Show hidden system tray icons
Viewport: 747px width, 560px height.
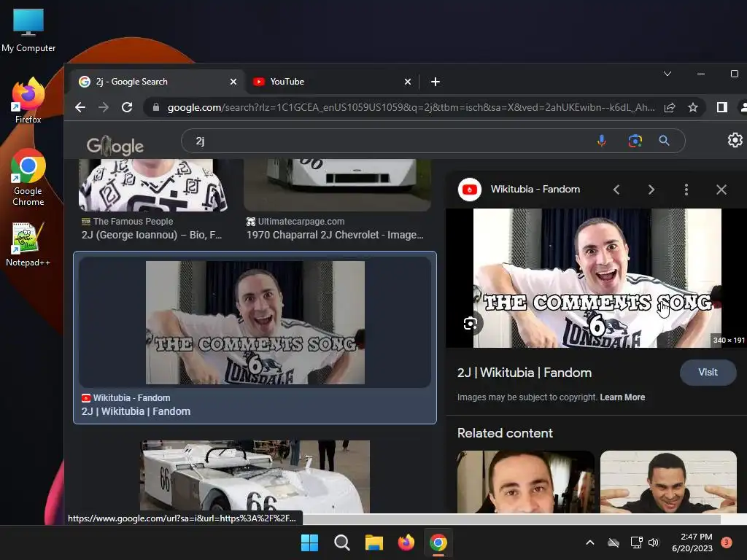point(589,542)
